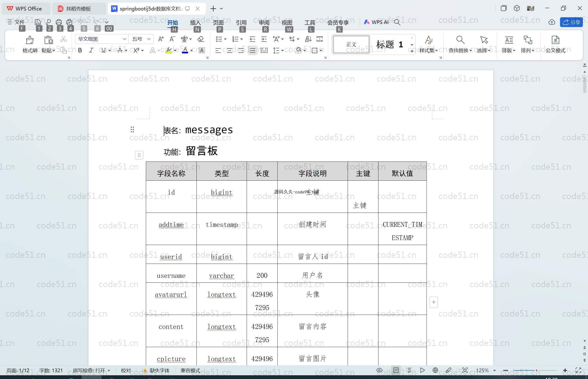The height and width of the screenshot is (379, 588).
Task: Increase font size with A+ icon
Action: pyautogui.click(x=161, y=39)
